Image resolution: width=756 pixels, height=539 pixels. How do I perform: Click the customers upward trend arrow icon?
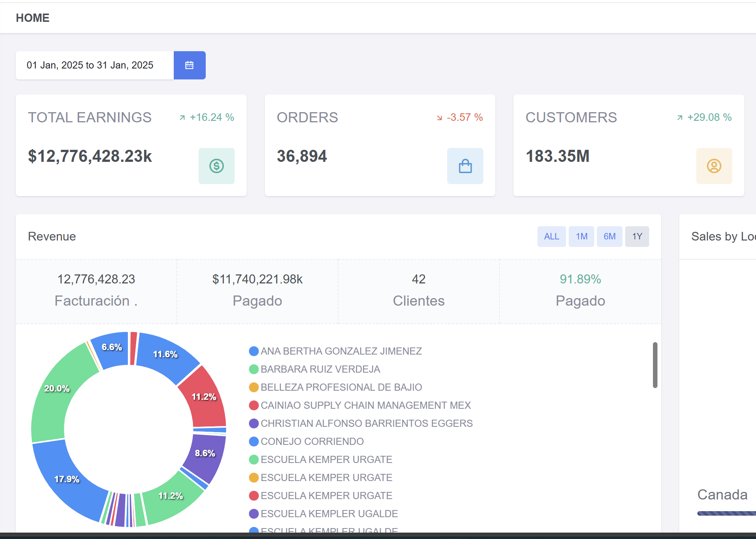tap(680, 118)
